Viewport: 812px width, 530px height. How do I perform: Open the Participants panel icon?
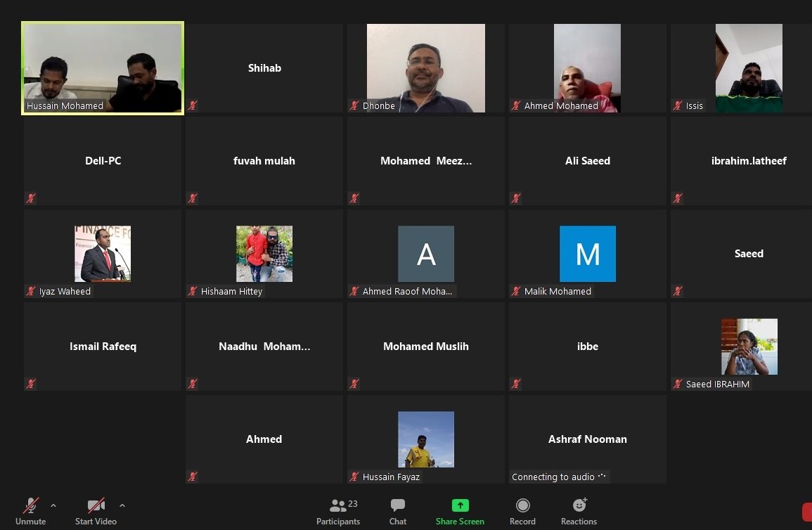click(x=338, y=505)
